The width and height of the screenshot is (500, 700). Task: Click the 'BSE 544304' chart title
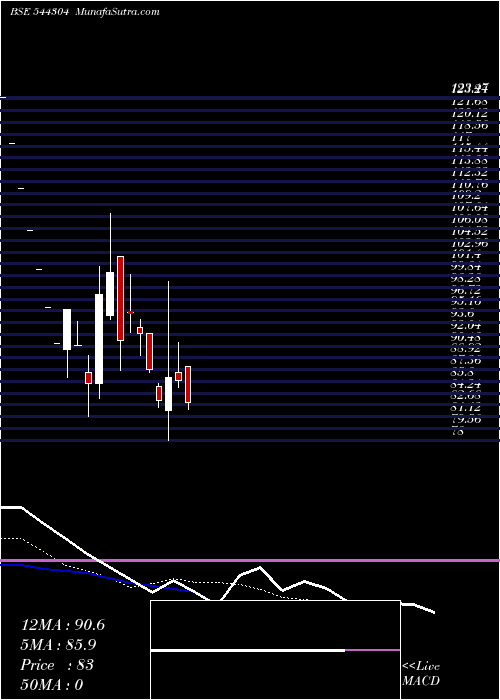coord(39,12)
